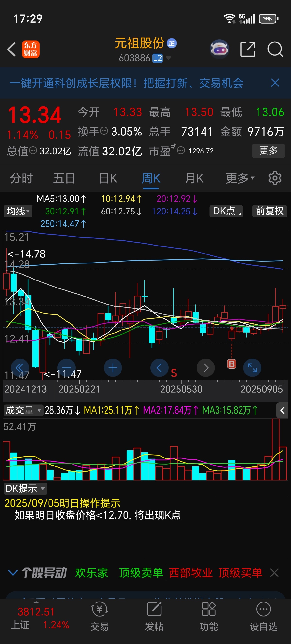The width and height of the screenshot is (291, 644).
Task: Tap the MA1:25.11万 volume value
Action: click(112, 410)
